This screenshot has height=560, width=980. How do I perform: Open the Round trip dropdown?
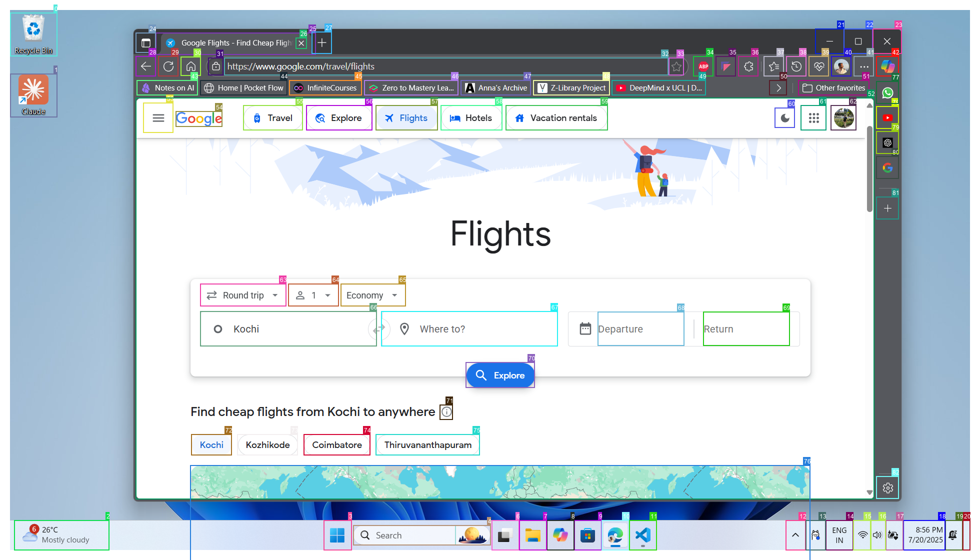[x=243, y=295]
